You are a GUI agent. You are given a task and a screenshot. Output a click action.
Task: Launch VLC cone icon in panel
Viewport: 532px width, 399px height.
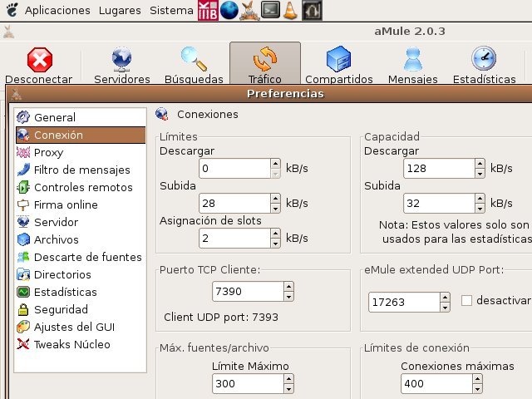290,10
